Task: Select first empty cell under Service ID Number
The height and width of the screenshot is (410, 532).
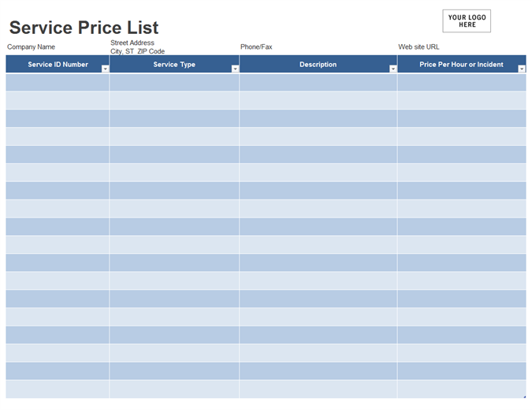Action: tap(58, 83)
